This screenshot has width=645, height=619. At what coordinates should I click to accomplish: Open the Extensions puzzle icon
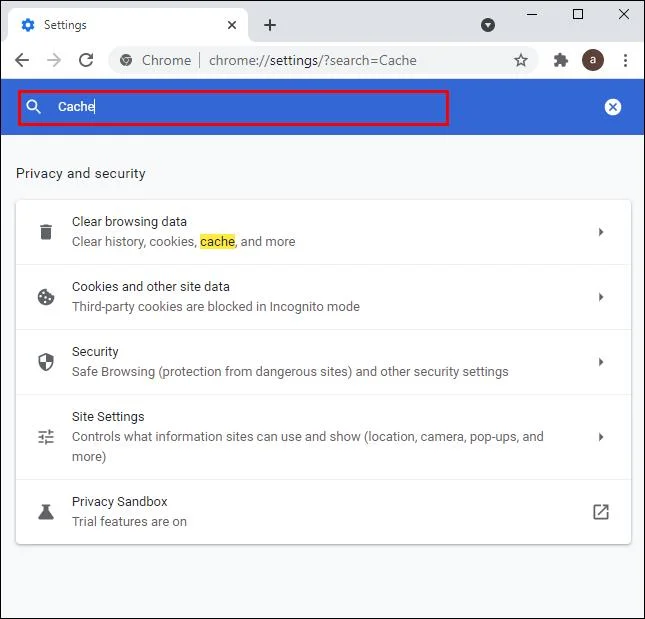point(560,60)
